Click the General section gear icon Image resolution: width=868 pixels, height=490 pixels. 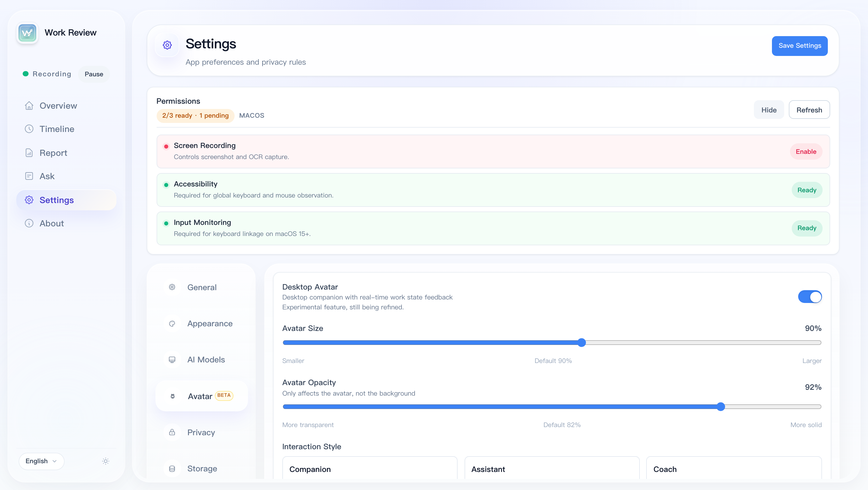(x=172, y=287)
